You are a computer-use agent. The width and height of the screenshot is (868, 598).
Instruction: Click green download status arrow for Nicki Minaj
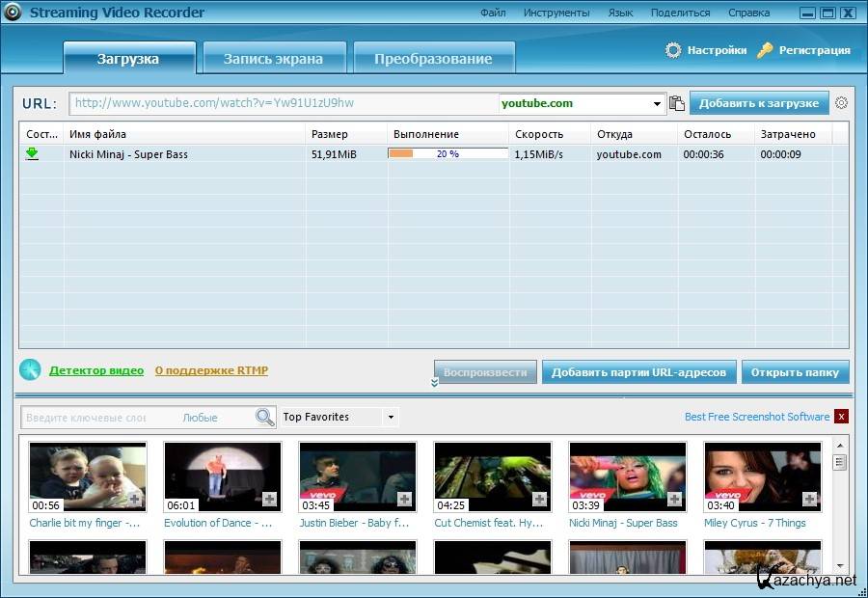(x=32, y=153)
